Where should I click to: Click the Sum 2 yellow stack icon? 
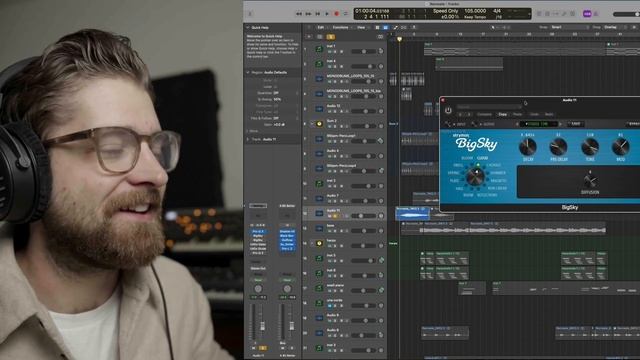[319, 124]
